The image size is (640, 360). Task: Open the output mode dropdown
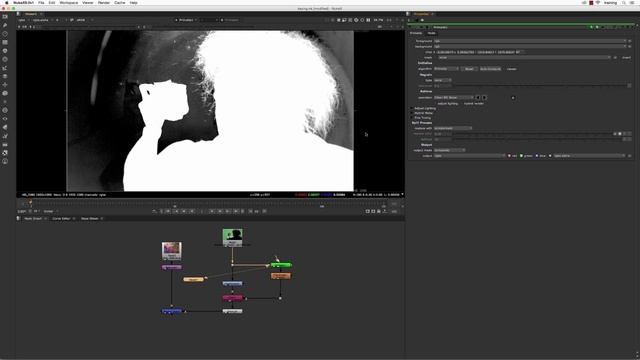click(x=449, y=150)
